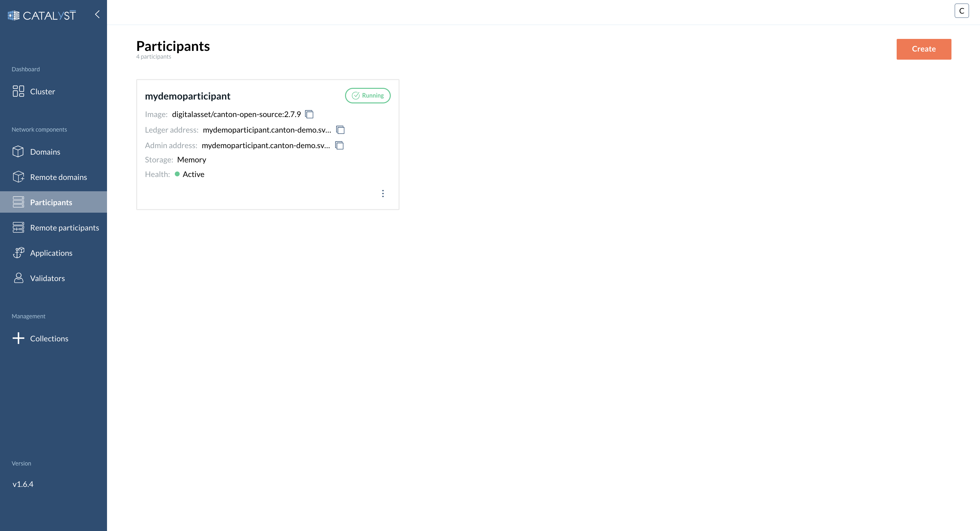Viewport: 980px width, 531px height.
Task: Select the Participants sidebar icon
Action: click(x=18, y=202)
